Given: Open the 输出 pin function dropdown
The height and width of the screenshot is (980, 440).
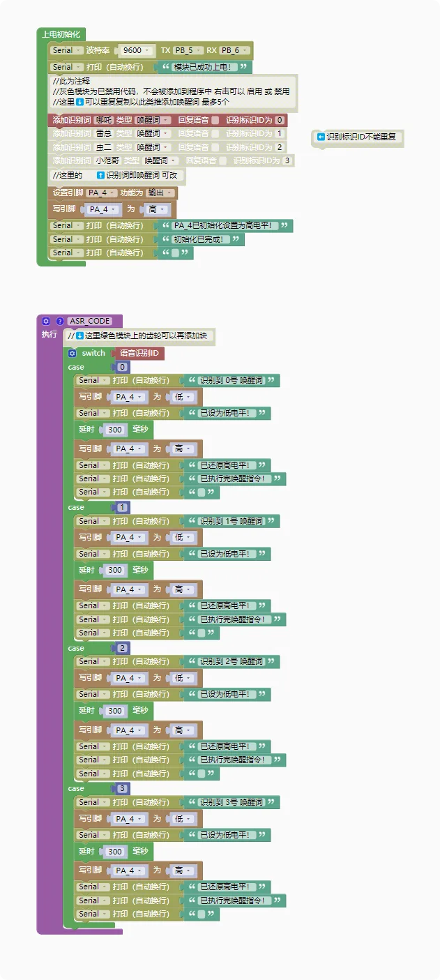Looking at the screenshot, I should click(160, 193).
